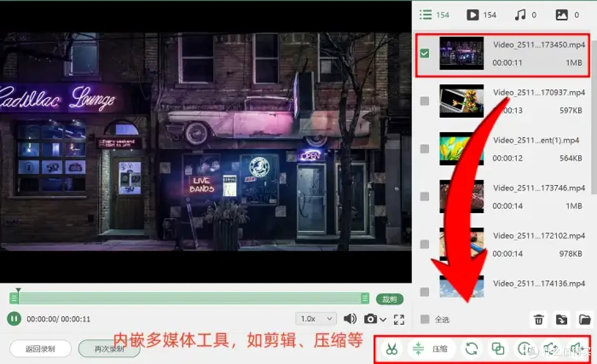Click the 00:00:11 duration of the first video
The height and width of the screenshot is (364, 597).
507,63
